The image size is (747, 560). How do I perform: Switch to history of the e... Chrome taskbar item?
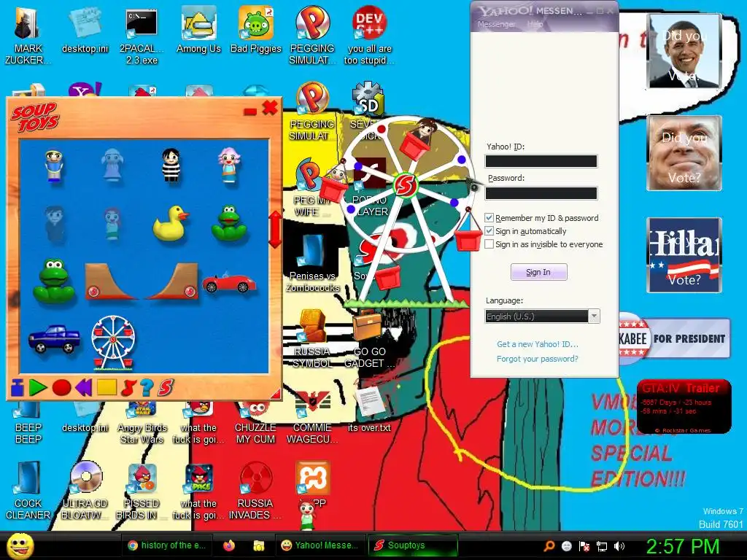click(167, 545)
